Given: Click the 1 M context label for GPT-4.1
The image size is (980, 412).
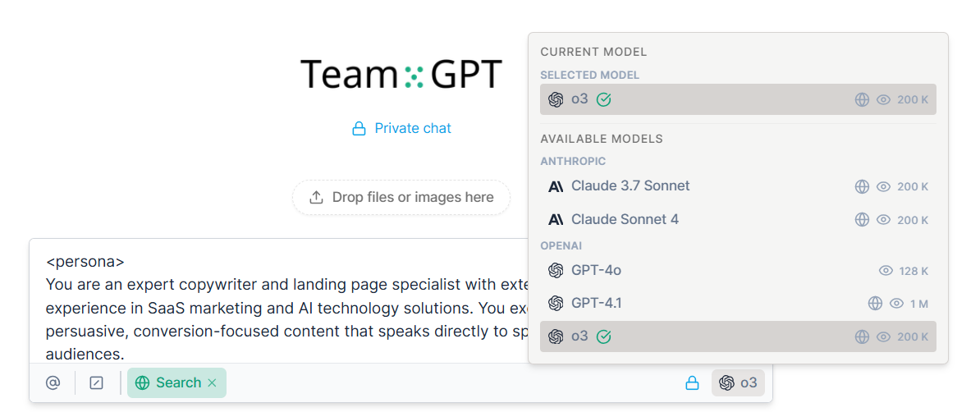Looking at the screenshot, I should click(919, 304).
